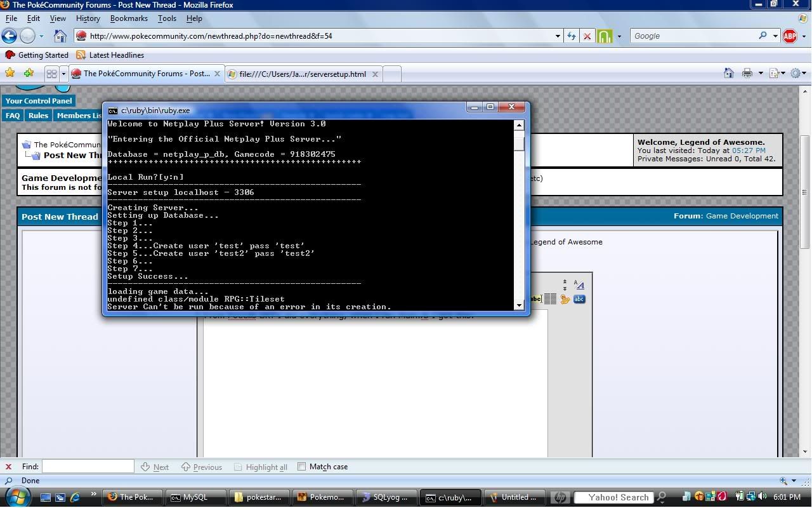Click the ruby.exe console title bar icon

[x=113, y=110]
